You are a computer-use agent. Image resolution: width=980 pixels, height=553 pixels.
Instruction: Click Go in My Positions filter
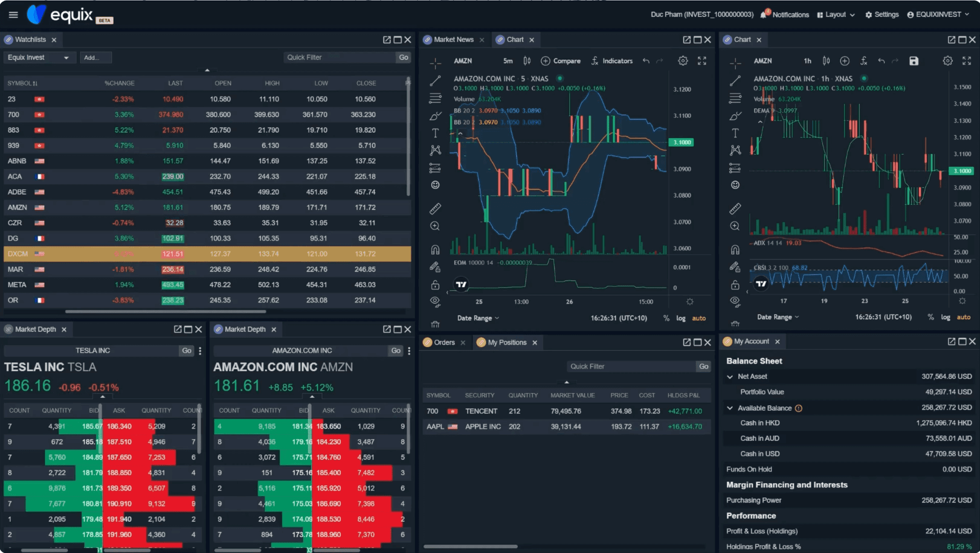(704, 367)
